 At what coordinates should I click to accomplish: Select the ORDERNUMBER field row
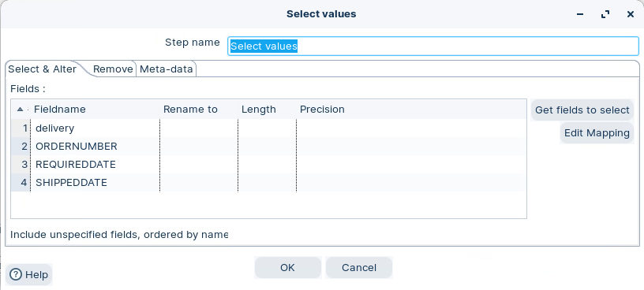[x=268, y=147]
